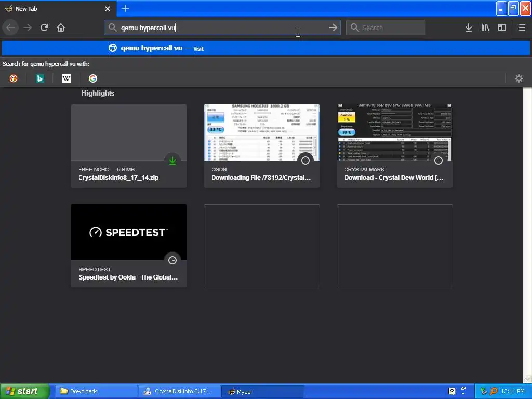This screenshot has width=532, height=399.
Task: Open search settings gear icon
Action: click(x=519, y=79)
